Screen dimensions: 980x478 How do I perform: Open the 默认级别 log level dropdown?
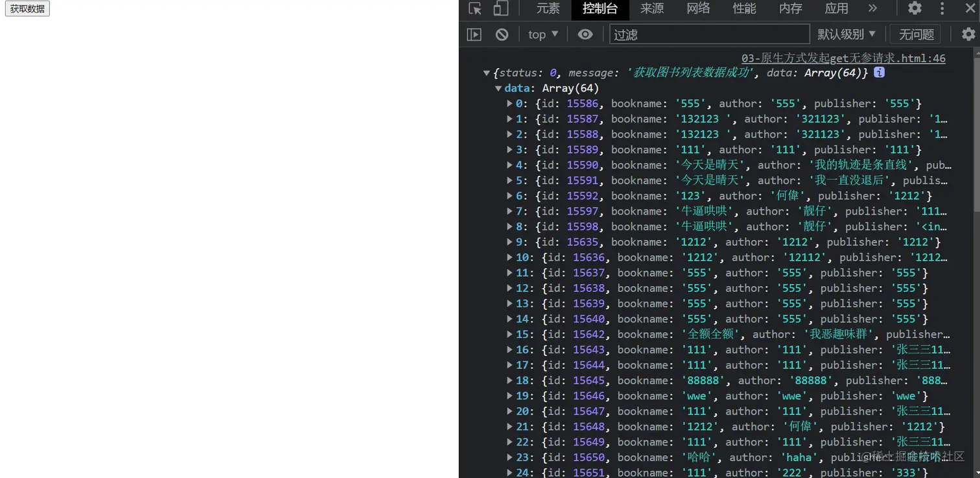(x=846, y=34)
